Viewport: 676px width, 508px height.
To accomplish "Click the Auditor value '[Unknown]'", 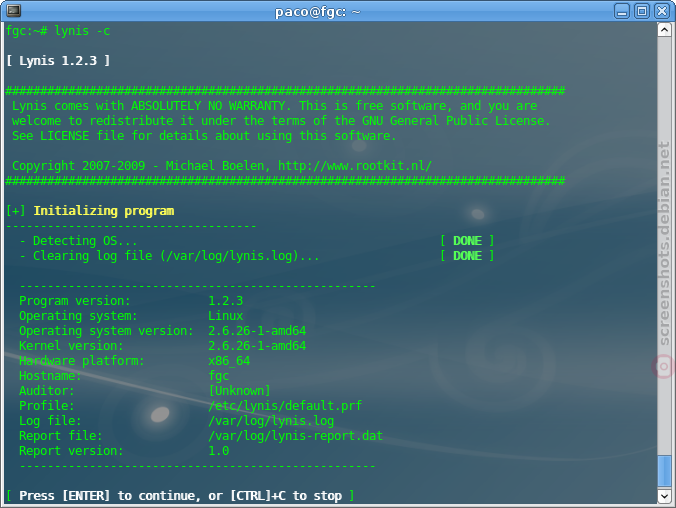I will coord(239,391).
